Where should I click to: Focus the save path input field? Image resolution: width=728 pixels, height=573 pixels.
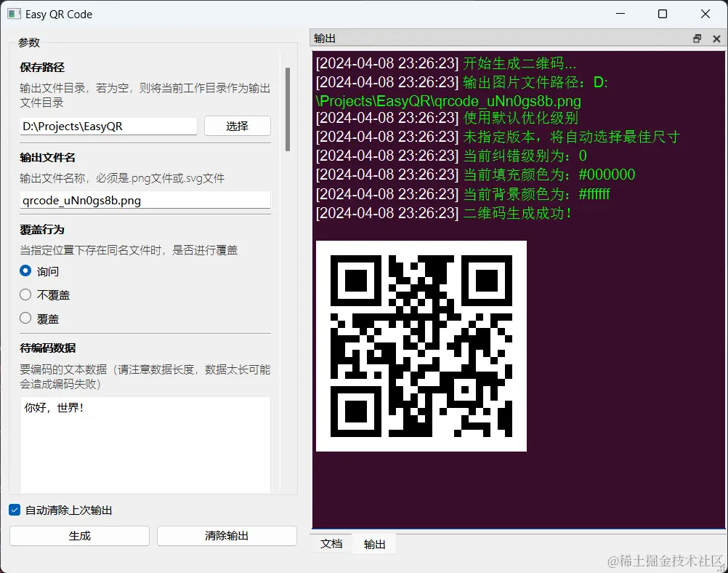[108, 126]
